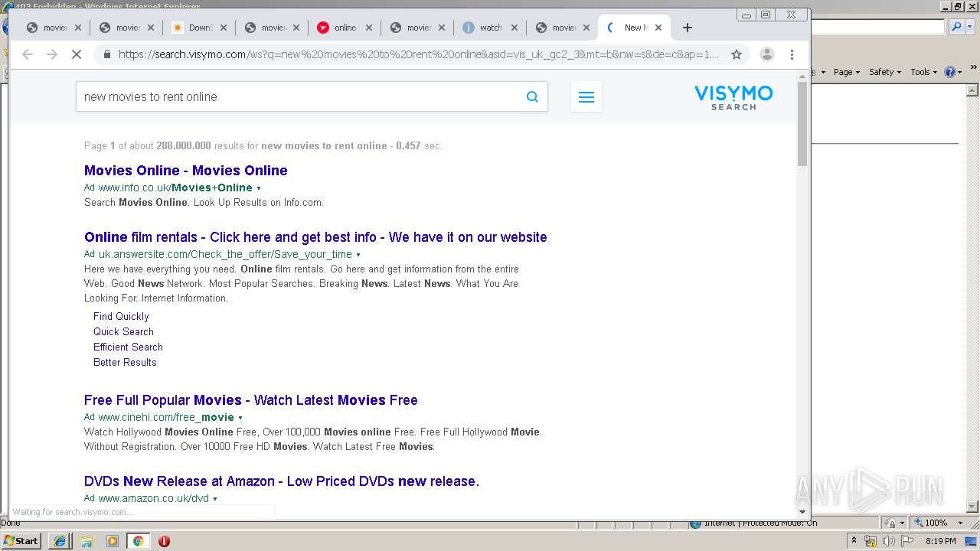Show hidden system tray icons
Screen dimensions: 980x551
point(854,540)
